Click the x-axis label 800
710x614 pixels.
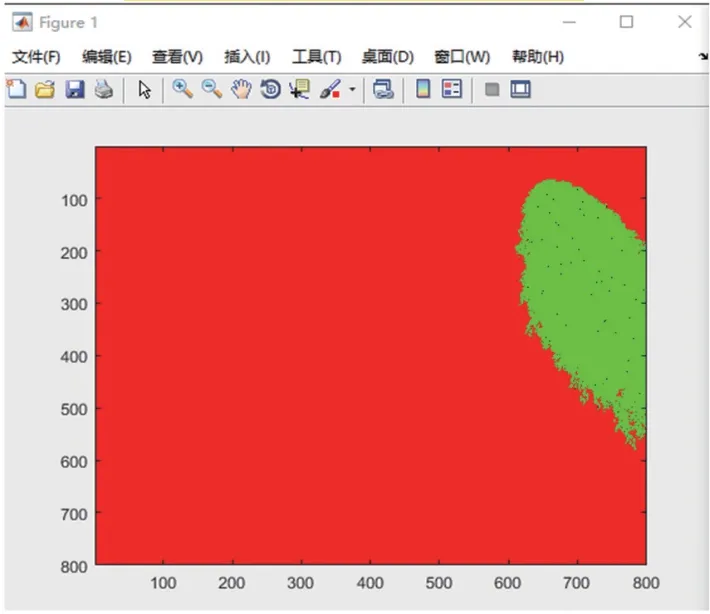click(646, 583)
